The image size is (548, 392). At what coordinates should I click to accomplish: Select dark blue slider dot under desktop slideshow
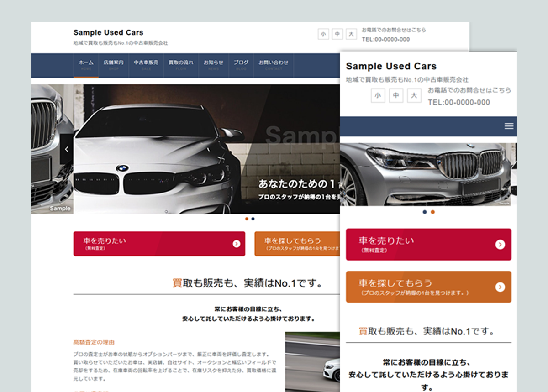[253, 219]
